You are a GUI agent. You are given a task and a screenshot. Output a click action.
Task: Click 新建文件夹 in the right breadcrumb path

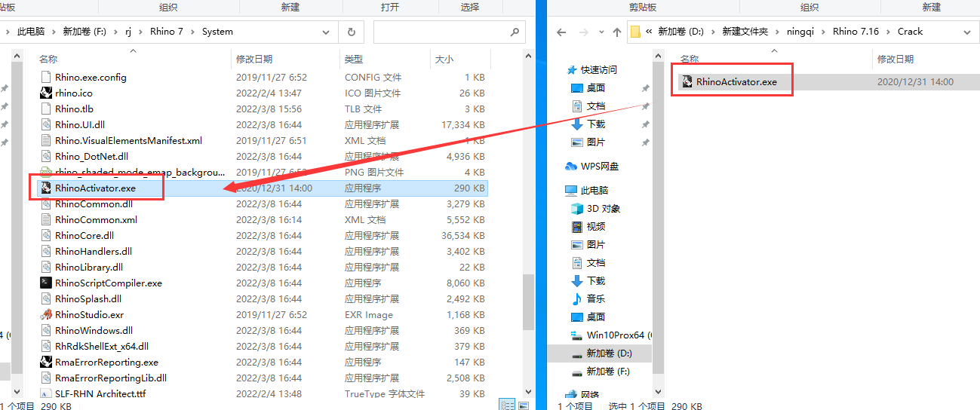(745, 32)
